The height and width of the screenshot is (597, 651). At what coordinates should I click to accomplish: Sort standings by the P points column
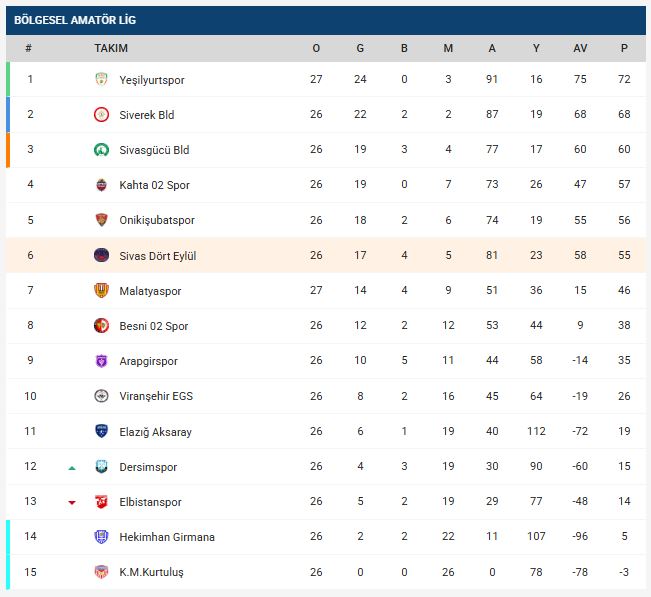click(624, 48)
